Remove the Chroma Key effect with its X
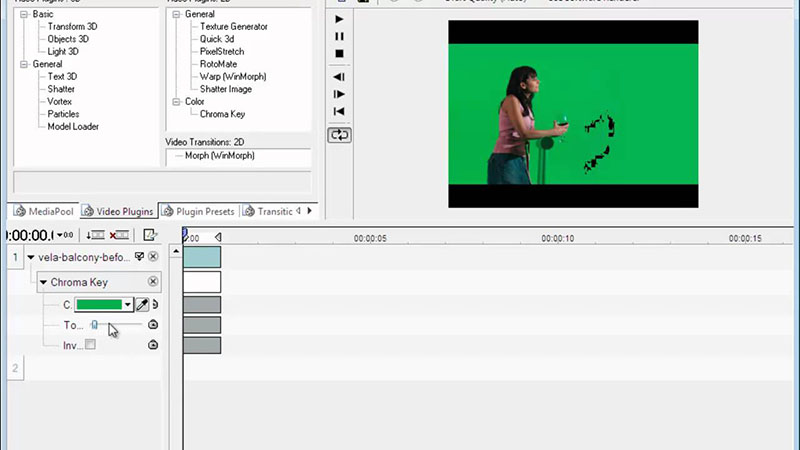Image resolution: width=800 pixels, height=450 pixels. click(153, 282)
